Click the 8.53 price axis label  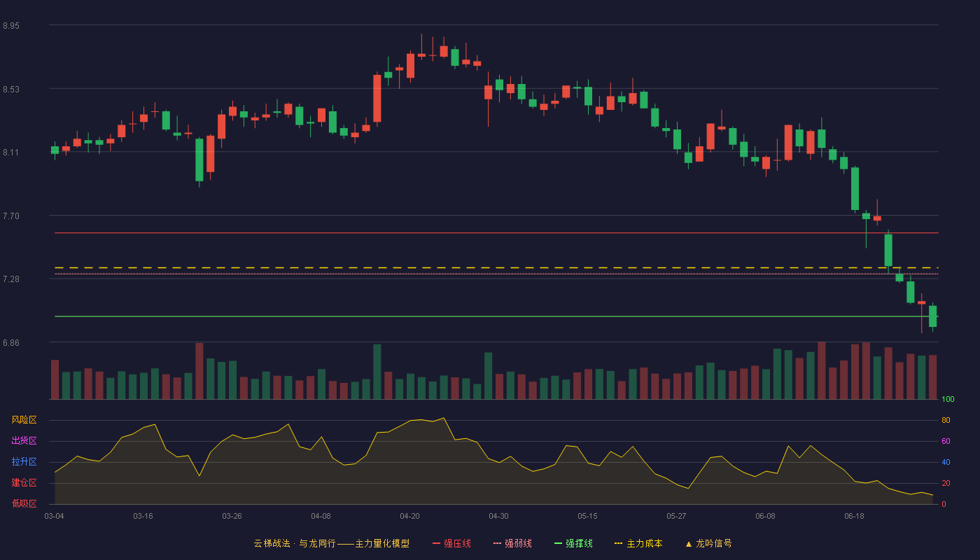tap(11, 90)
